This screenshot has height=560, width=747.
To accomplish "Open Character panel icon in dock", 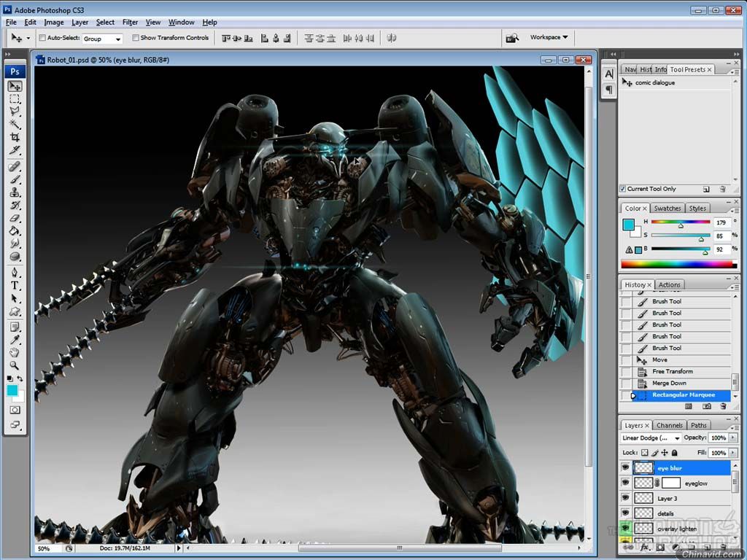I will 609,74.
